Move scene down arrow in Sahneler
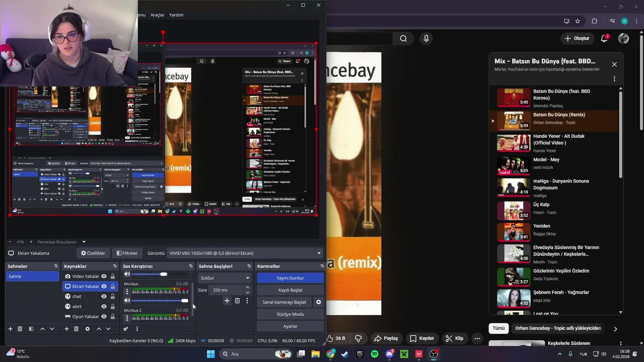 coord(52,329)
